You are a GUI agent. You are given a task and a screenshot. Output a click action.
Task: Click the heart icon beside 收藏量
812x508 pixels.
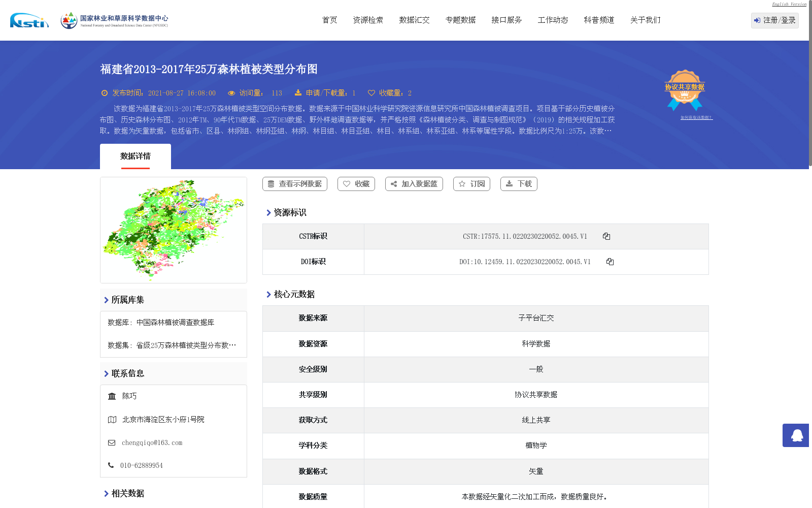click(x=371, y=93)
